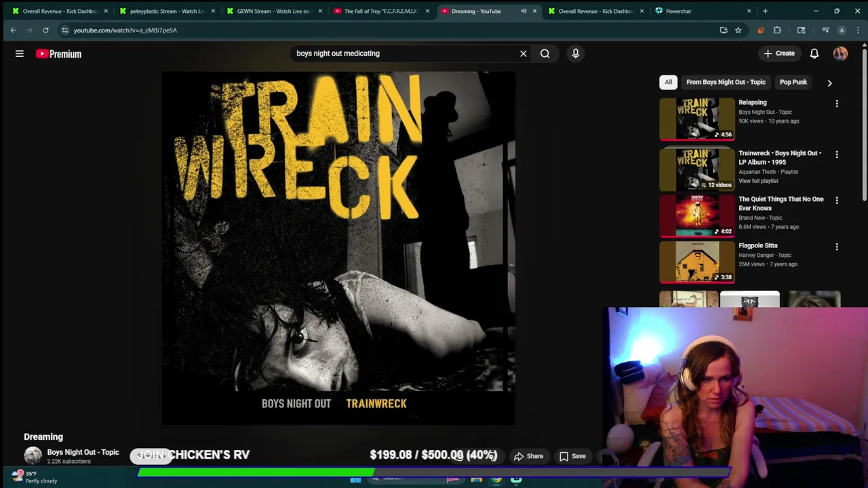
Task: Select the Pop Punk filter chip
Action: click(x=793, y=82)
